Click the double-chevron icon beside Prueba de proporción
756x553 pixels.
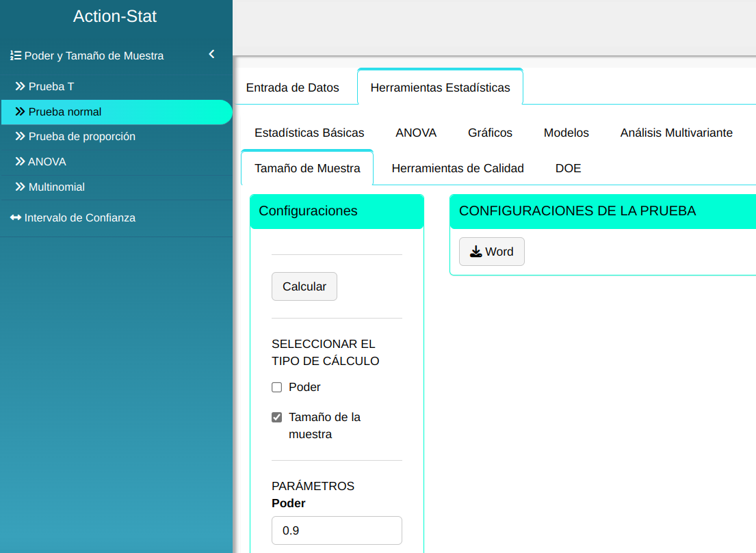[x=20, y=137]
